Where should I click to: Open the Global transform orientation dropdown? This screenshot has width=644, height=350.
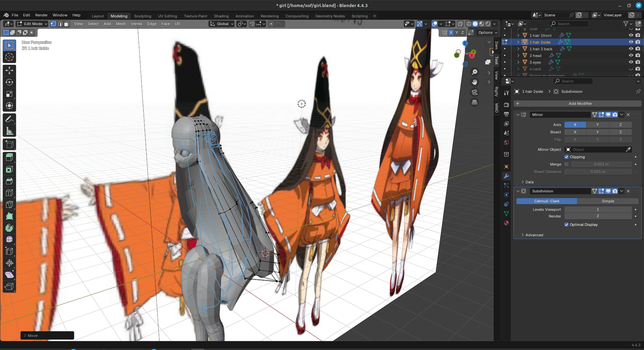[221, 24]
